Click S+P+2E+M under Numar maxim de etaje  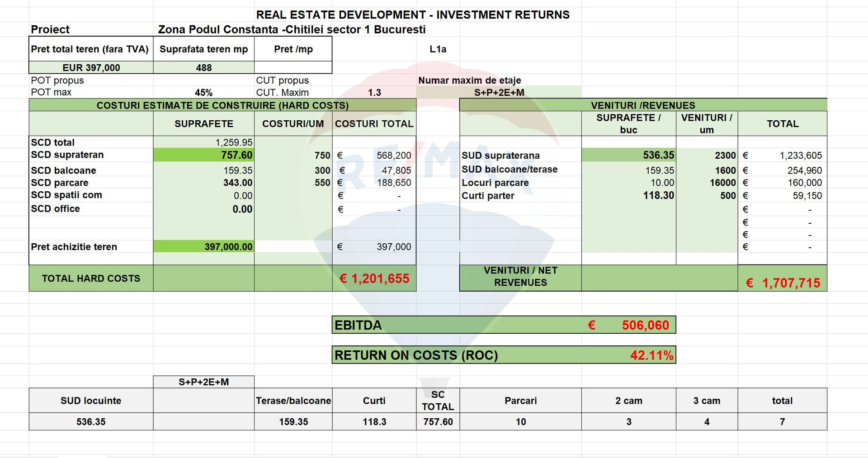tap(499, 93)
